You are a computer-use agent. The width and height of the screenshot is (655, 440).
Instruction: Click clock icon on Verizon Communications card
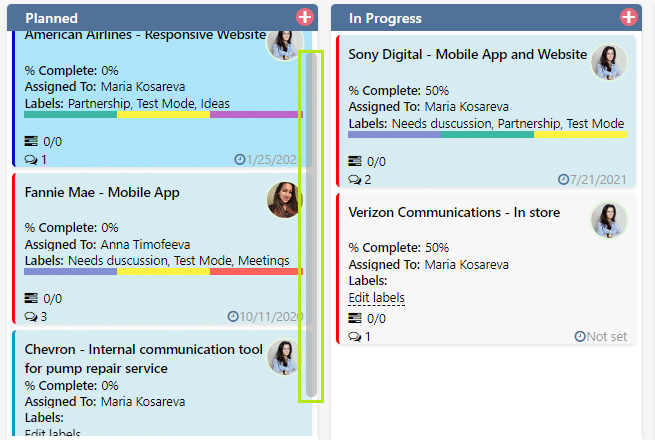580,336
